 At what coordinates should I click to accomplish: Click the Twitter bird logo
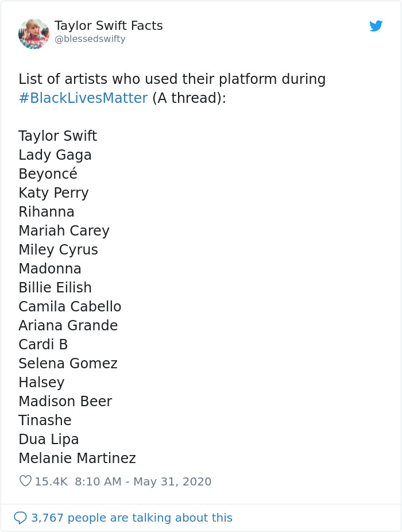coord(376,26)
